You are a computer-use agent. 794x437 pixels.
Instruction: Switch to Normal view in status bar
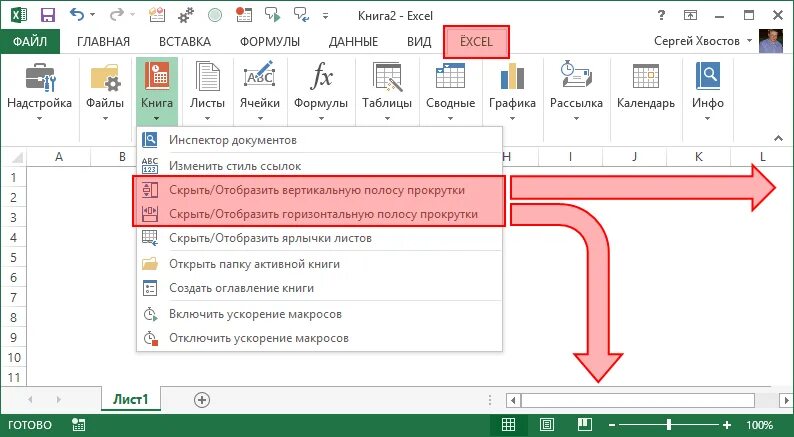(508, 424)
